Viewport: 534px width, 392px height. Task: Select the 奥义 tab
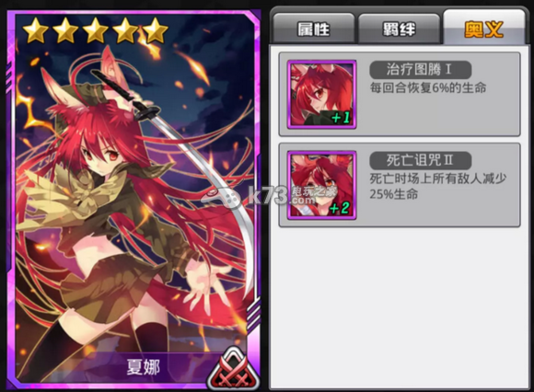tap(484, 29)
